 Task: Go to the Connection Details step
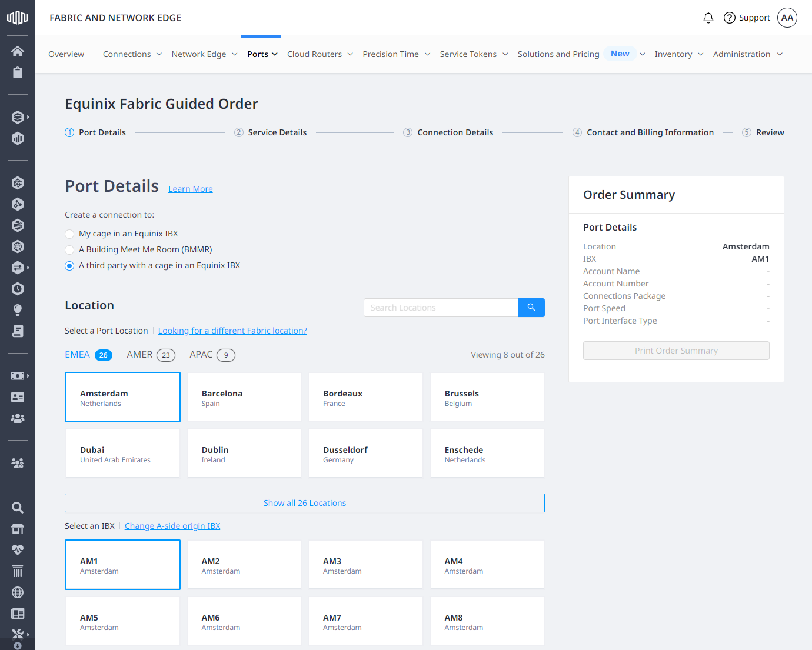tap(448, 132)
